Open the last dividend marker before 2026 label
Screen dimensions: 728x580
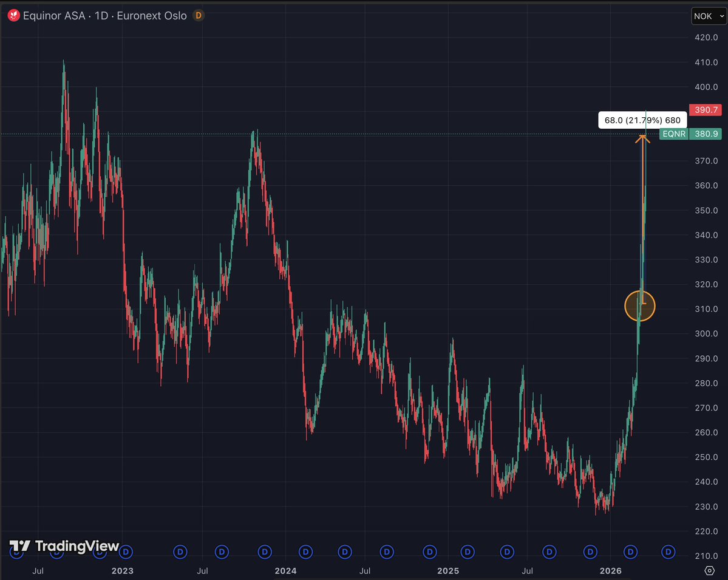(590, 551)
